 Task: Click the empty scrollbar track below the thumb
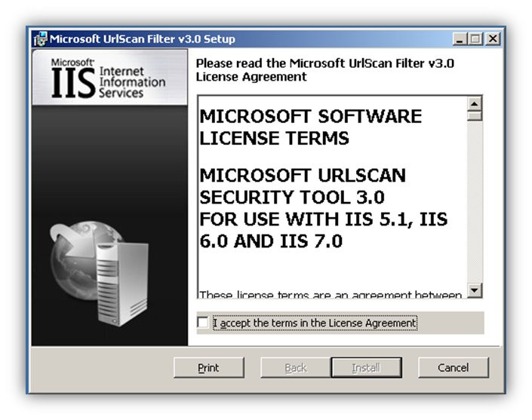475,202
